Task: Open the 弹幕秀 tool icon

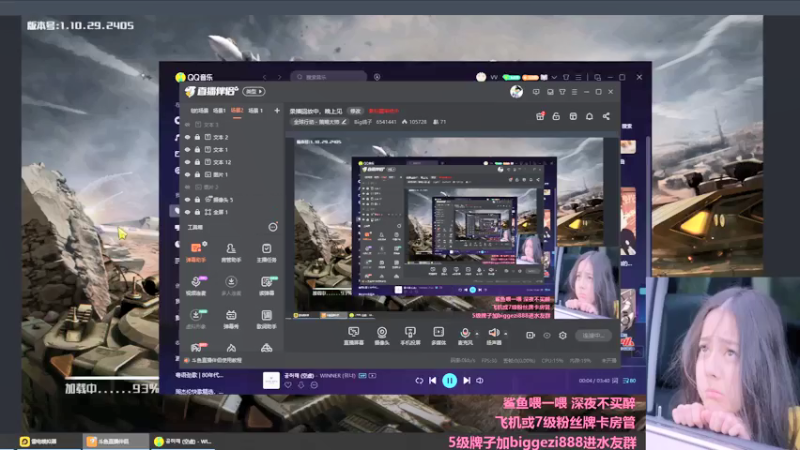Action: point(231,319)
